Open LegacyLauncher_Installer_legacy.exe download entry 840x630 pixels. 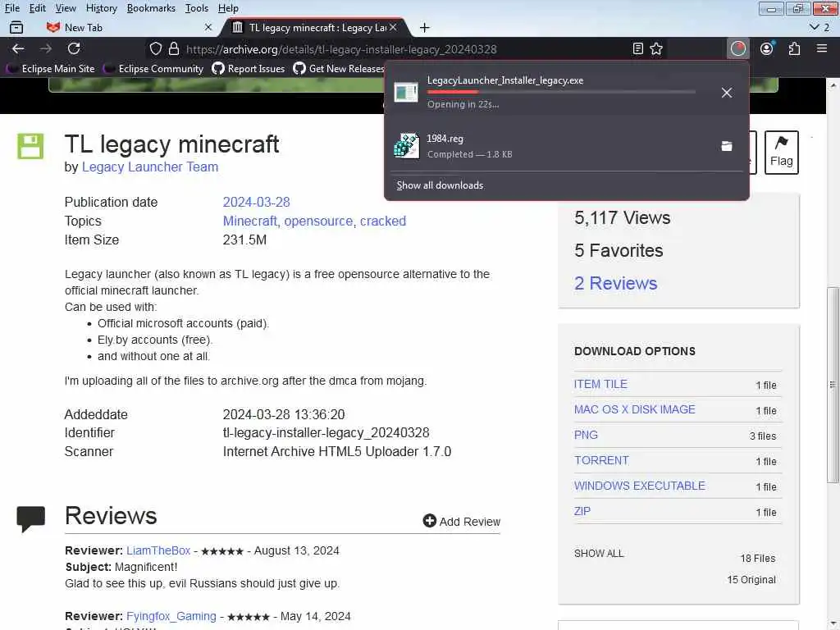[x=546, y=92]
